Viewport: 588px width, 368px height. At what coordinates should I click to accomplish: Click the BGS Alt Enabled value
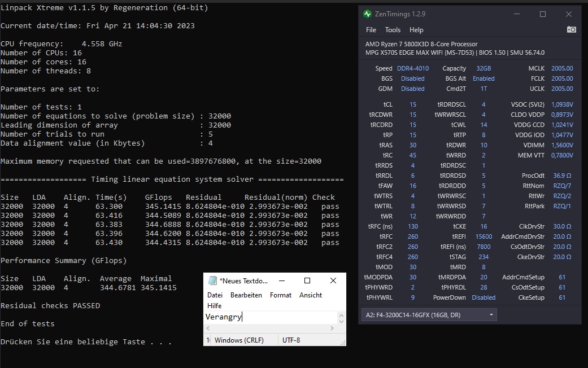484,78
